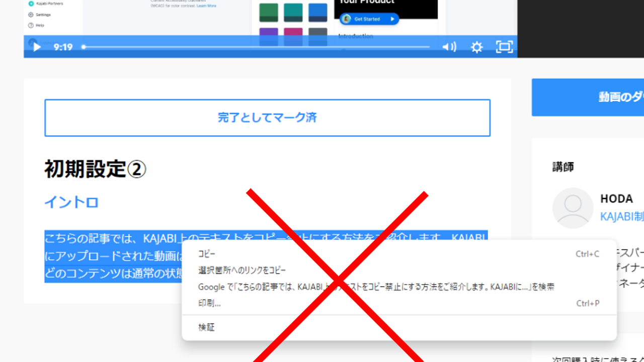The image size is (644, 362).
Task: Open the イントロ link
Action: (x=71, y=203)
